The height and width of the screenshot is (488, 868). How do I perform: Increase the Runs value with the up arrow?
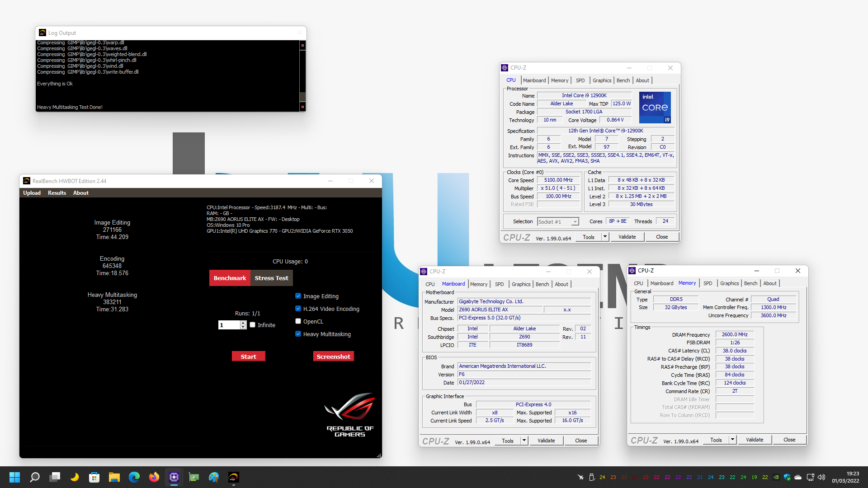pyautogui.click(x=243, y=323)
